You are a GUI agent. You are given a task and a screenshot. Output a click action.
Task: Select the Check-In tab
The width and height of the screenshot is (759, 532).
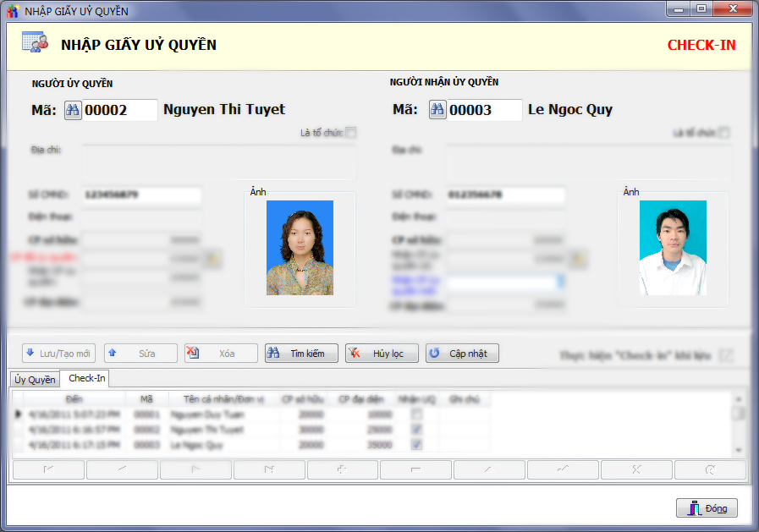pos(87,378)
